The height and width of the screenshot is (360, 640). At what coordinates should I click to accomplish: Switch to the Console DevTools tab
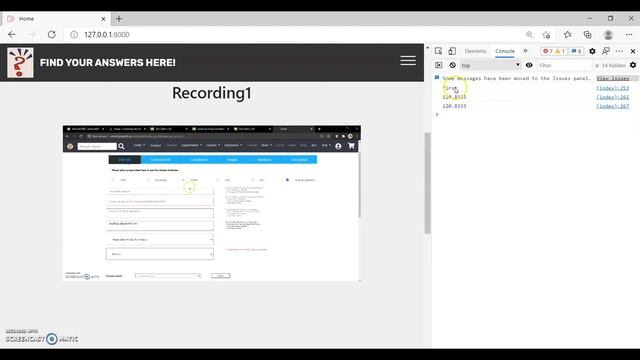505,51
